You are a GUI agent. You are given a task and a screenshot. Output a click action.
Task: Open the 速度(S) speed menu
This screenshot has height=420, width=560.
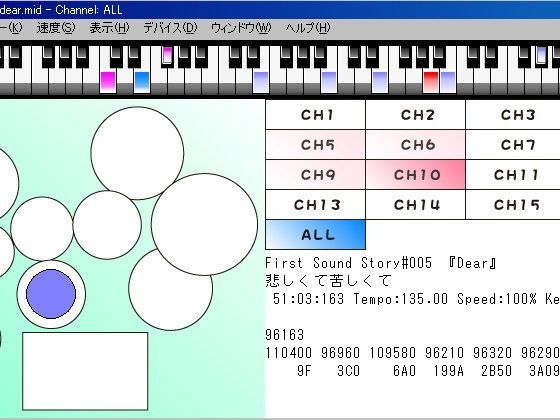coord(56,28)
